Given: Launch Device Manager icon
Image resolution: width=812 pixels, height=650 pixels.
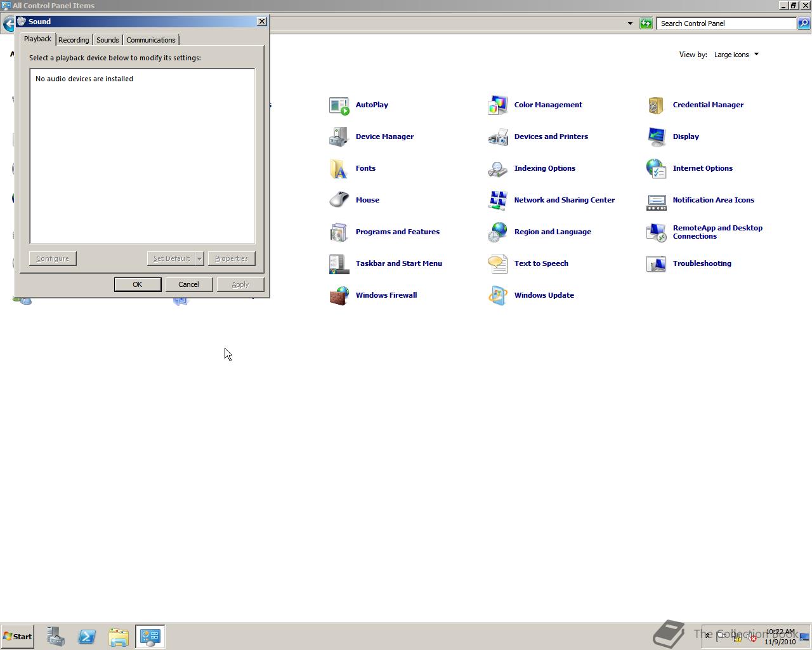Looking at the screenshot, I should (x=339, y=137).
